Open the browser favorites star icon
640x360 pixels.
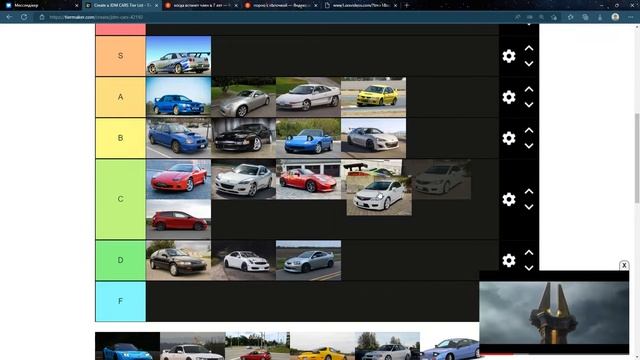point(570,17)
